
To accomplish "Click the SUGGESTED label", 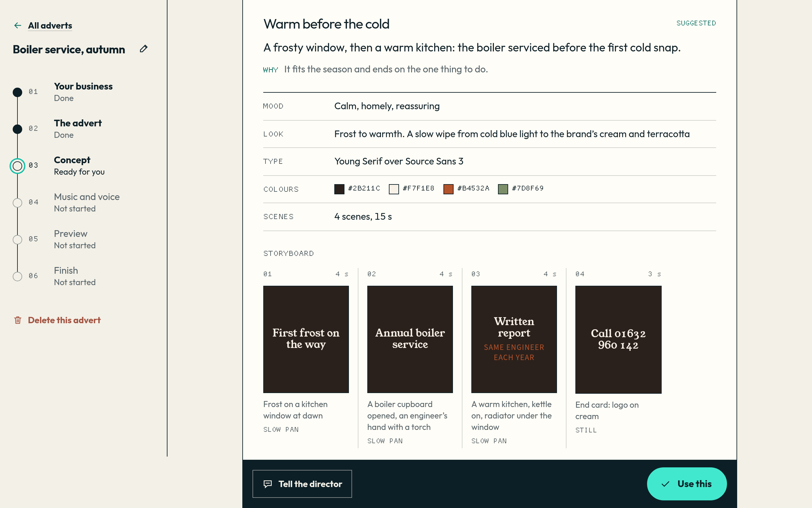I will coord(696,23).
